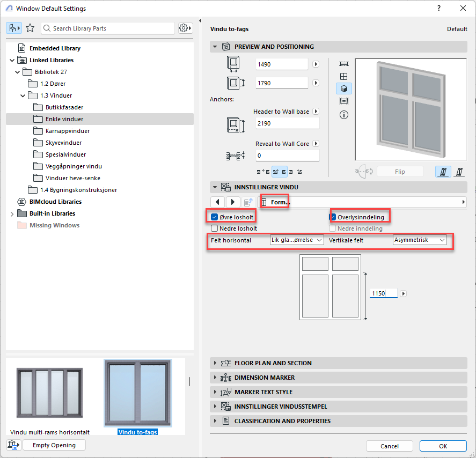
Task: Toggle the Overlysinndeling checkbox
Action: tap(333, 217)
